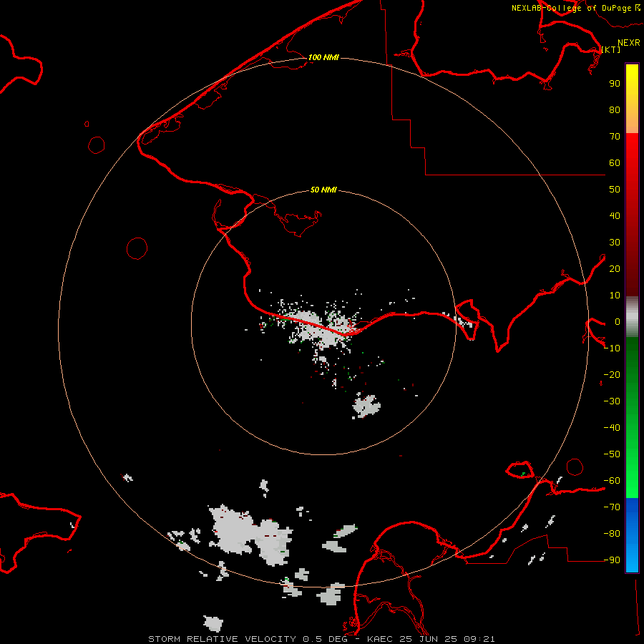The image size is (644, 644).
Task: Click the 30 value on velocity scale
Action: [x=615, y=243]
